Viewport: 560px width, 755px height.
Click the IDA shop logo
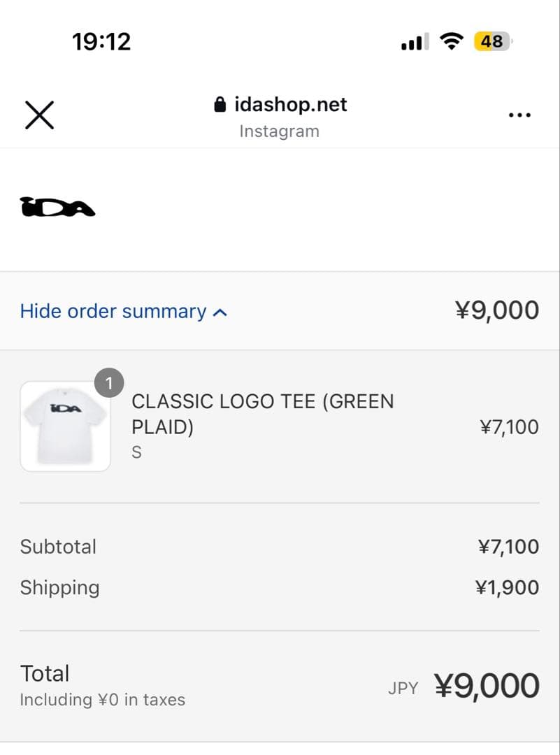pyautogui.click(x=59, y=207)
